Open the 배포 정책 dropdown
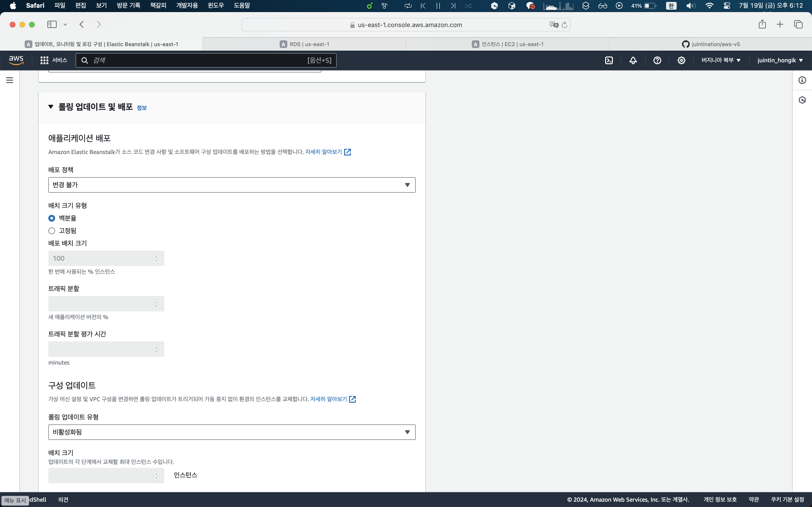The image size is (812, 507). 232,185
